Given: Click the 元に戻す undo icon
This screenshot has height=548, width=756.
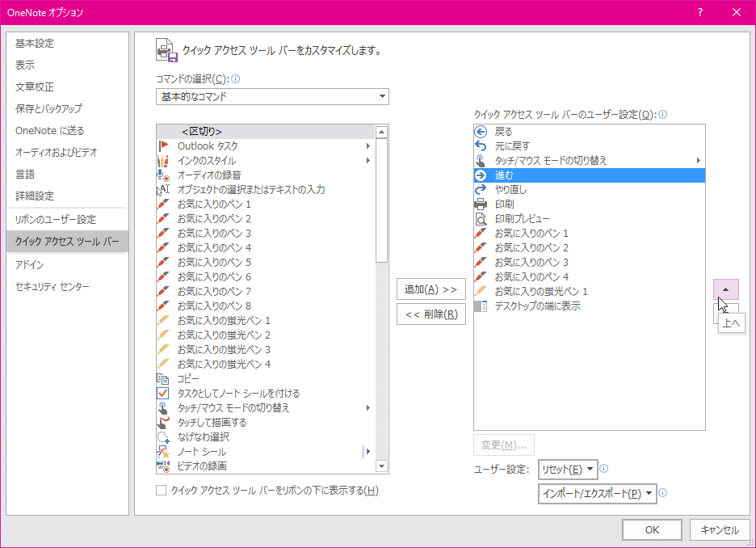Looking at the screenshot, I should tap(481, 145).
